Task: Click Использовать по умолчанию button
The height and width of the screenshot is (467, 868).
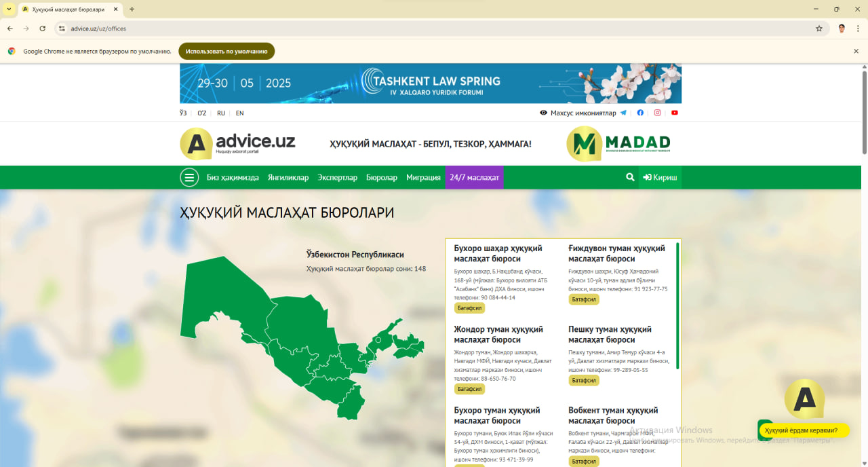Action: pos(226,51)
